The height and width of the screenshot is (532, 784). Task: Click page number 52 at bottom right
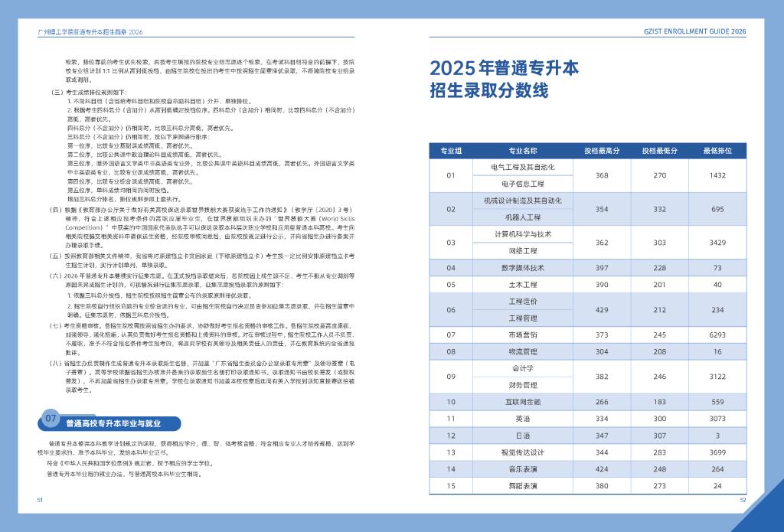[742, 499]
